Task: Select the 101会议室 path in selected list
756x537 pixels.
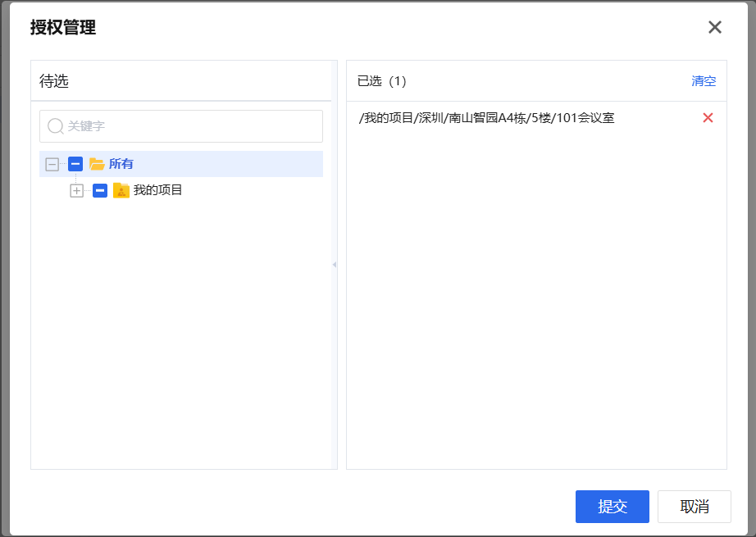Action: tap(486, 118)
